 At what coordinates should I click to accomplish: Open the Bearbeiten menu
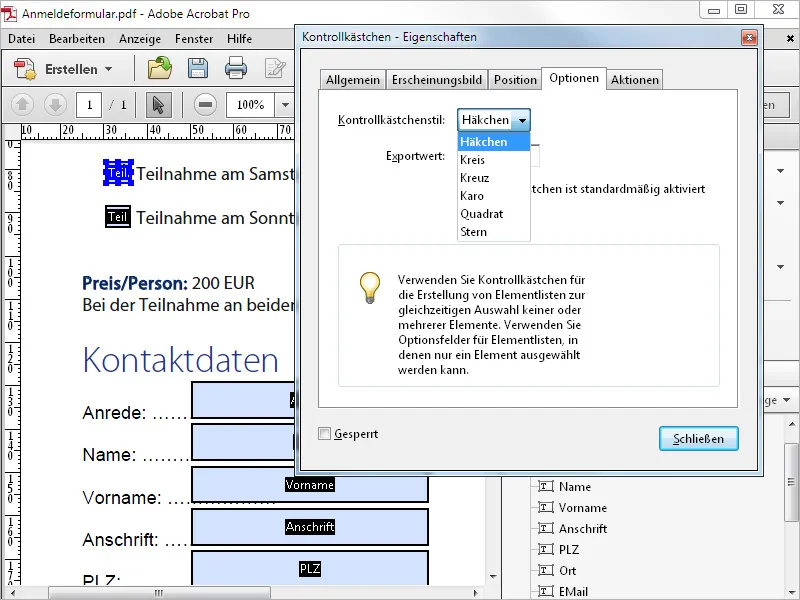pyautogui.click(x=77, y=39)
